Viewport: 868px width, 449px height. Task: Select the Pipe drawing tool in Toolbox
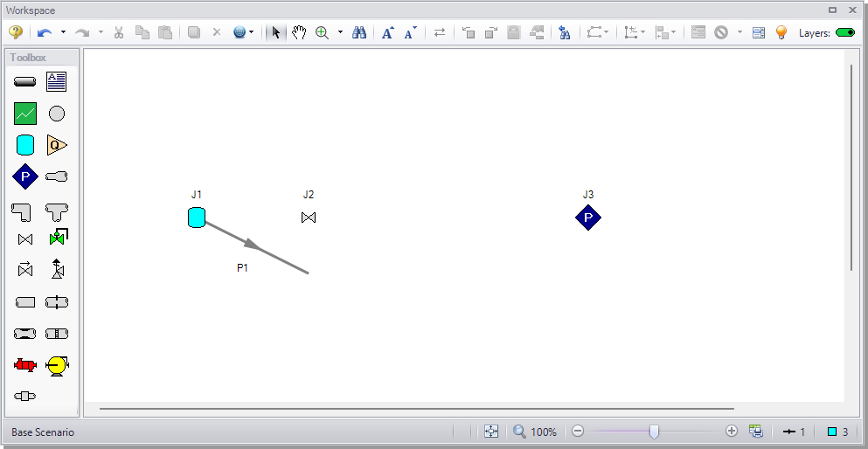point(24,82)
